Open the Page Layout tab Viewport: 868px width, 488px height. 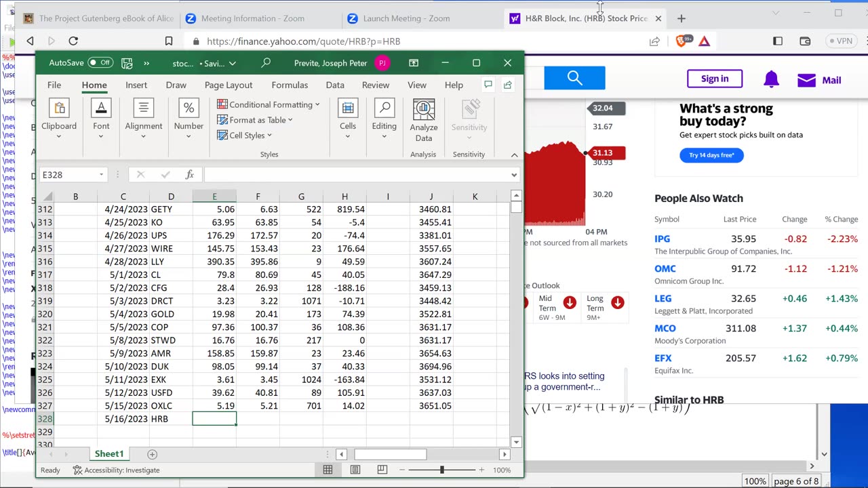(229, 85)
